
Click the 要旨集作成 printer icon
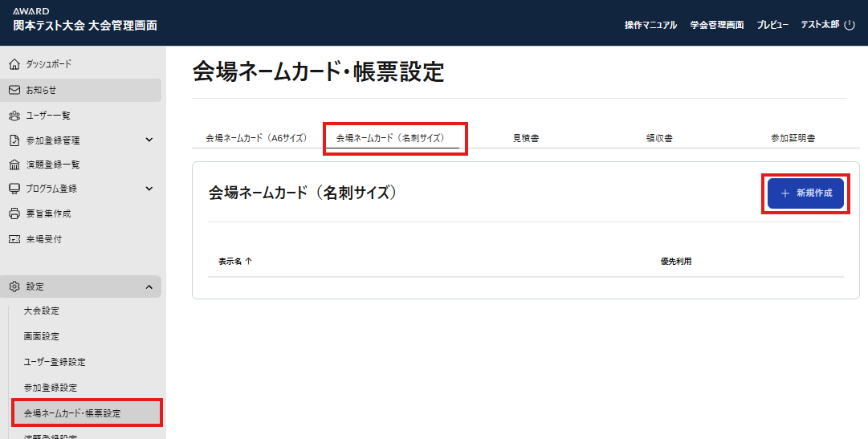pos(14,213)
